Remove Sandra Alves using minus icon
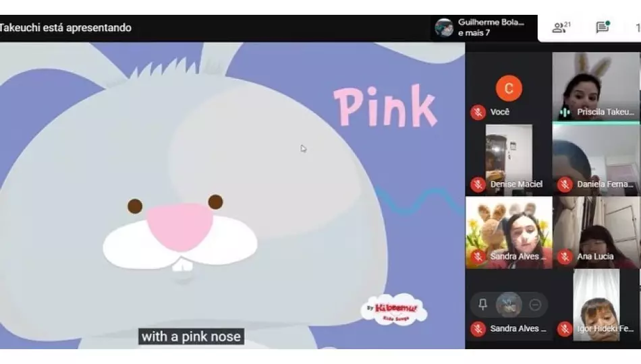 point(535,305)
